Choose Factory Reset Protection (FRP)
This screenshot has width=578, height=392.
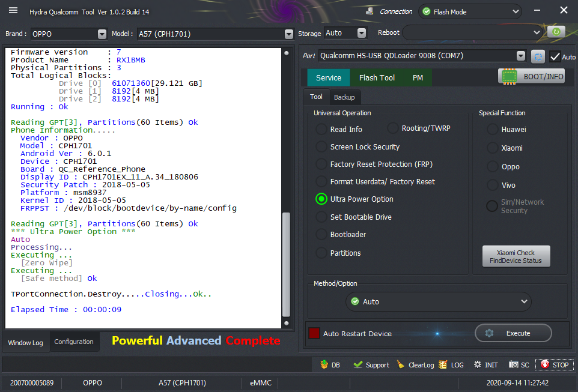pos(321,164)
